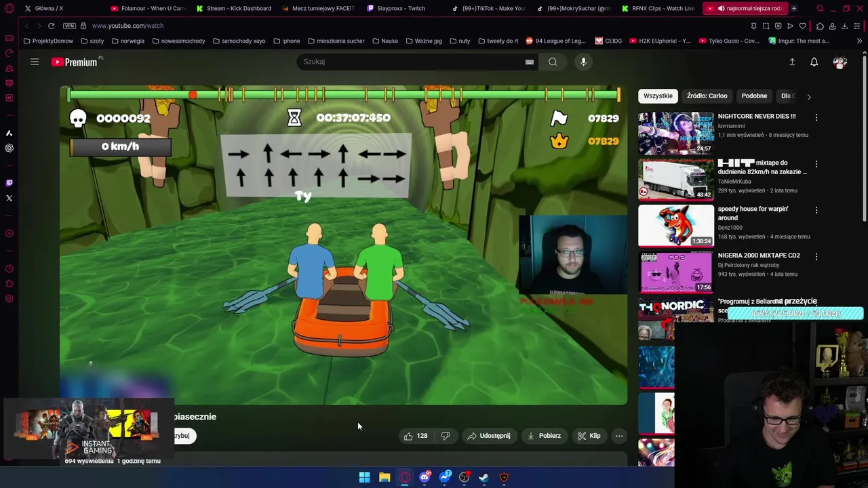Open the sidebar player icon
Image resolution: width=868 pixels, height=488 pixels.
pyautogui.click(x=9, y=234)
